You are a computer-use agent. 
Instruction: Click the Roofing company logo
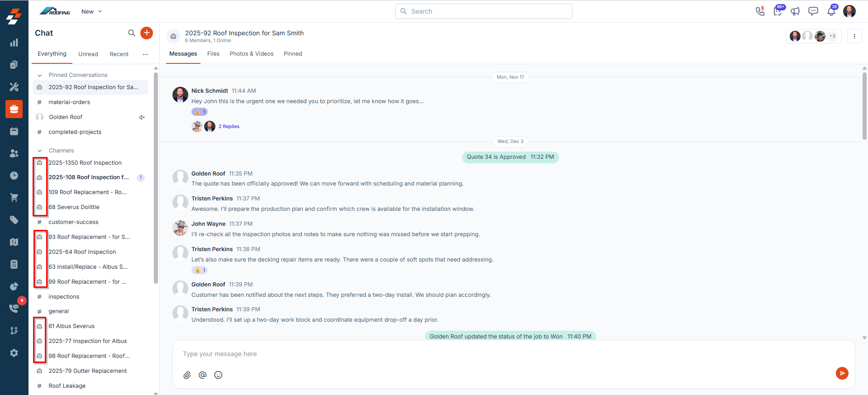(x=55, y=11)
